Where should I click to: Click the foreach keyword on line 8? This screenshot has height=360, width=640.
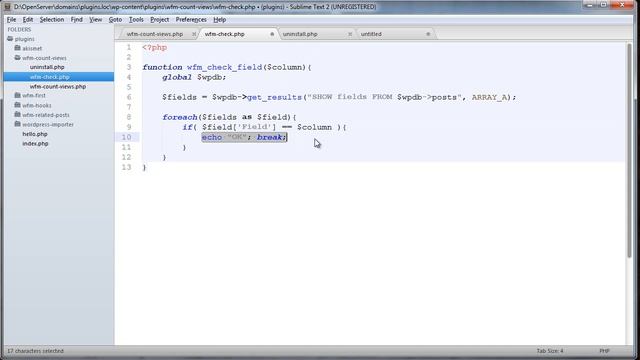[180, 117]
